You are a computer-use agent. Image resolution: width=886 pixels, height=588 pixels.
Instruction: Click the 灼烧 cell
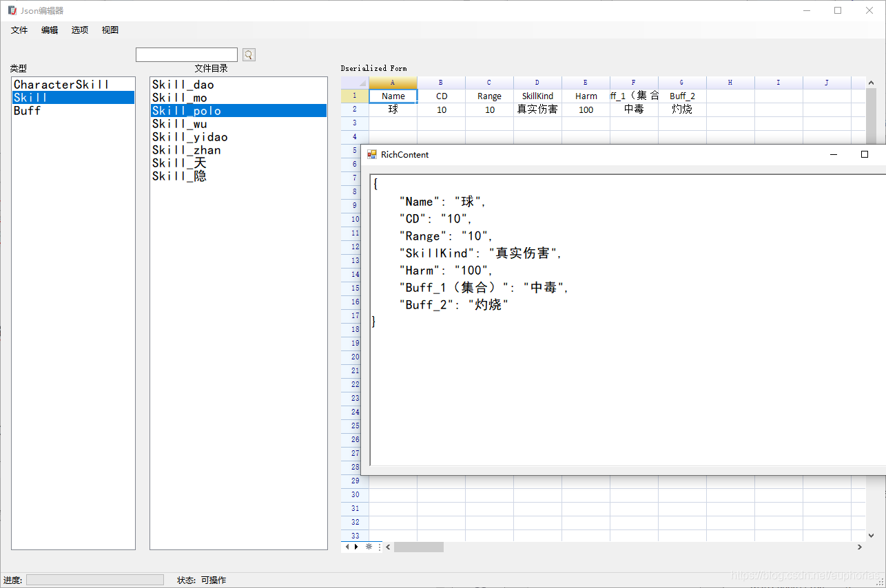(x=682, y=109)
